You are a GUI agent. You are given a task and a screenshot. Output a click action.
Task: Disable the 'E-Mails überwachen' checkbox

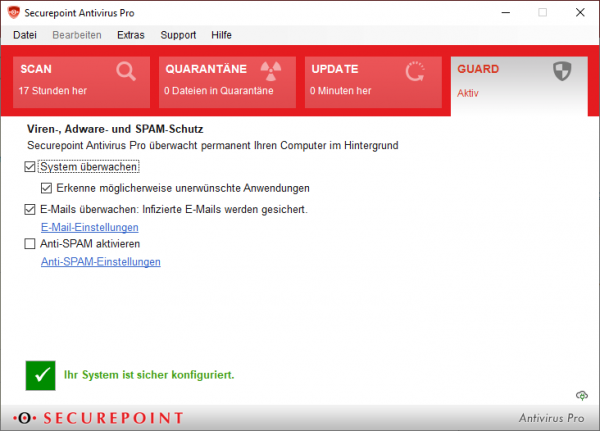(30, 210)
